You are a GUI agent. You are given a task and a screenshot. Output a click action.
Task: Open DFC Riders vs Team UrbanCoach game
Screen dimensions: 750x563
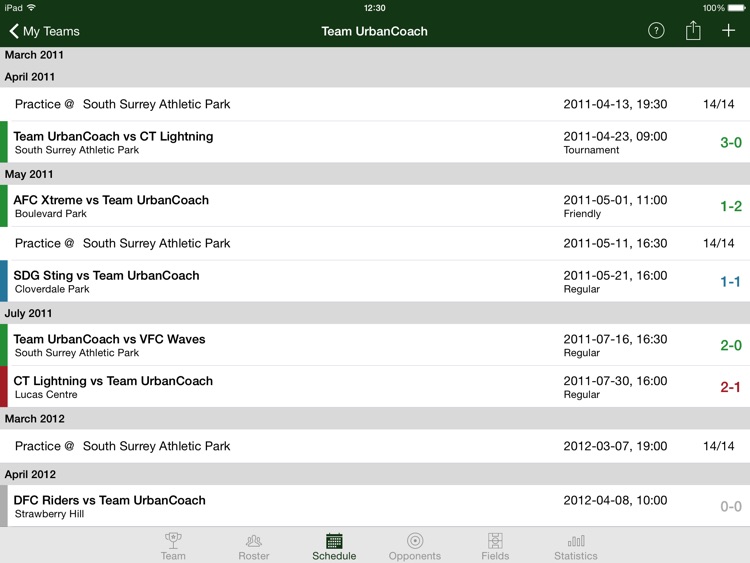click(x=375, y=506)
